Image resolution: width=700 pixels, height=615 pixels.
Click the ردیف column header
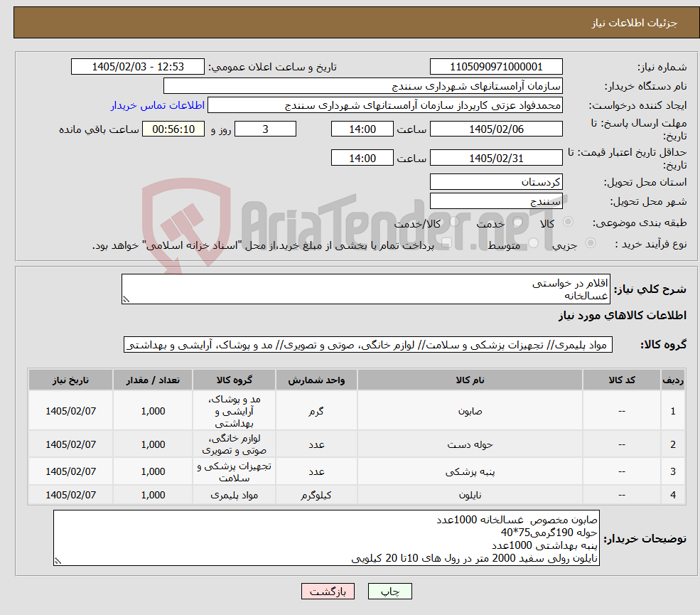673,380
